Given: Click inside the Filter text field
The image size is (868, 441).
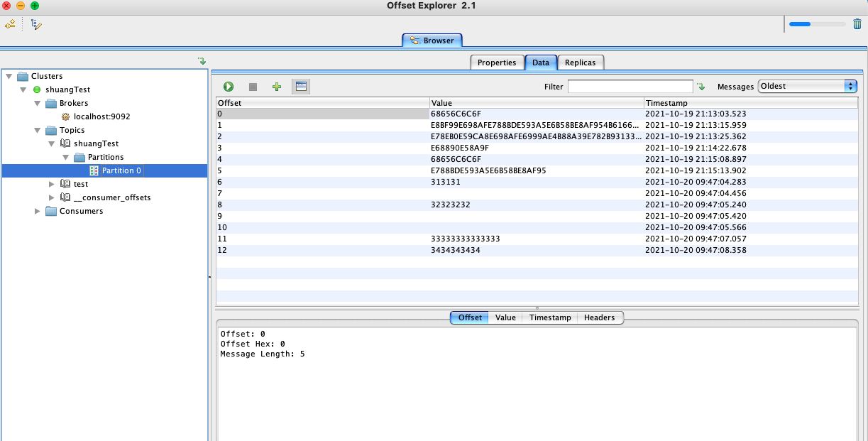Looking at the screenshot, I should coord(630,87).
